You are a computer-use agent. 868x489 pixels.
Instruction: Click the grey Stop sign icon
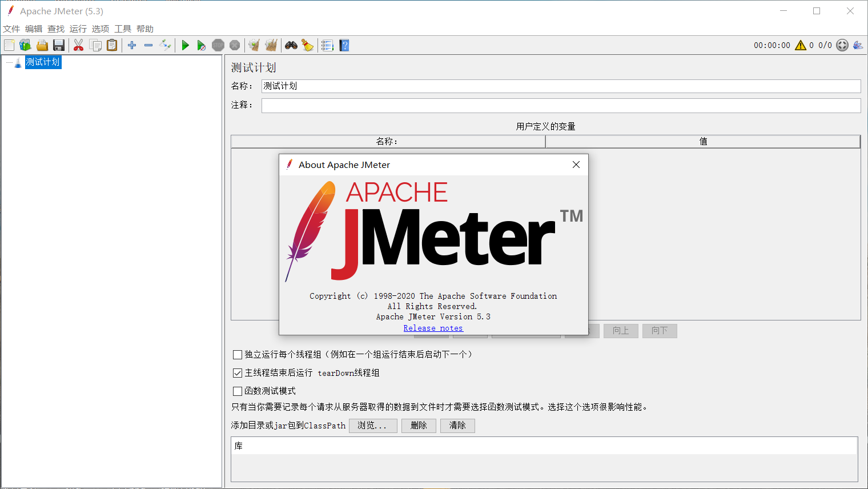point(218,45)
